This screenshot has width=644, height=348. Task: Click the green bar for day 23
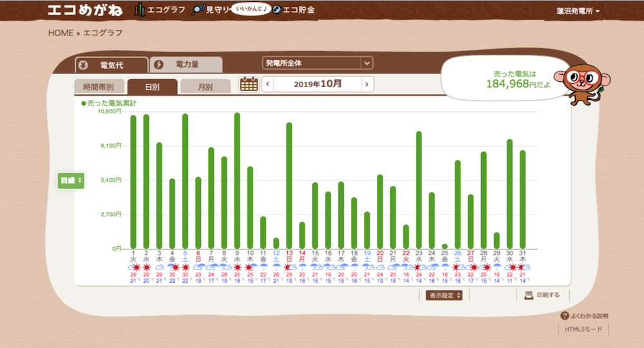pyautogui.click(x=419, y=190)
